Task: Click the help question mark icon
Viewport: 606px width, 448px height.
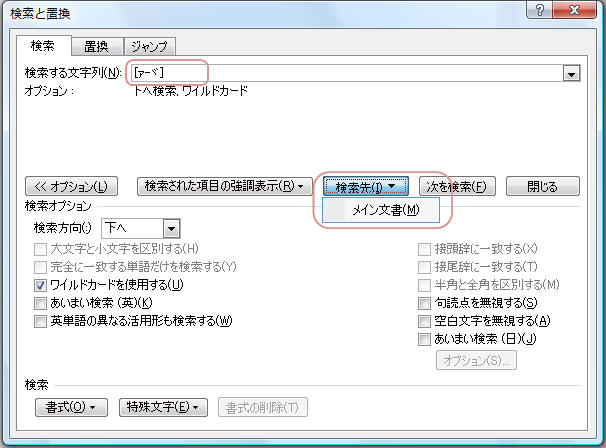Action: point(540,10)
